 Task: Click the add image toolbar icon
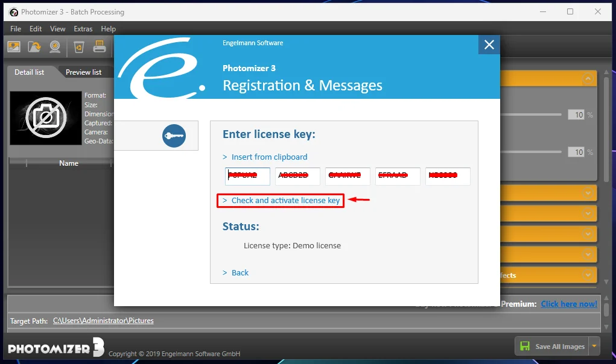tap(14, 47)
